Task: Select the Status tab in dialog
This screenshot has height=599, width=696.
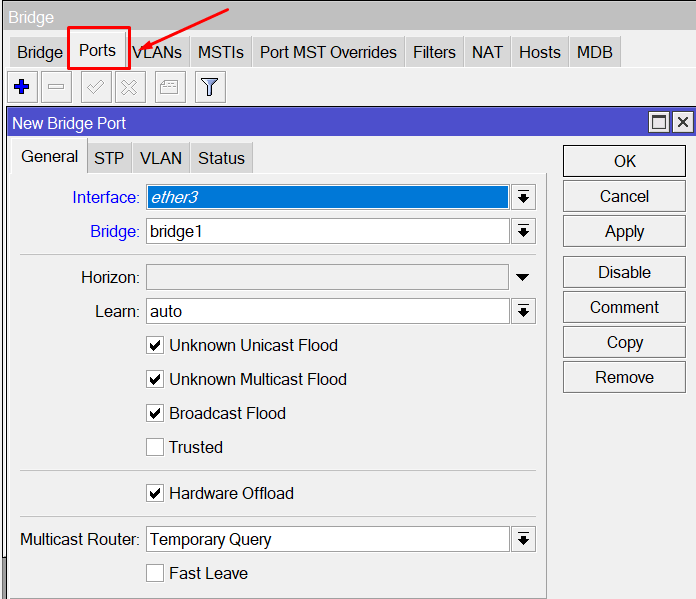Action: coord(221,158)
